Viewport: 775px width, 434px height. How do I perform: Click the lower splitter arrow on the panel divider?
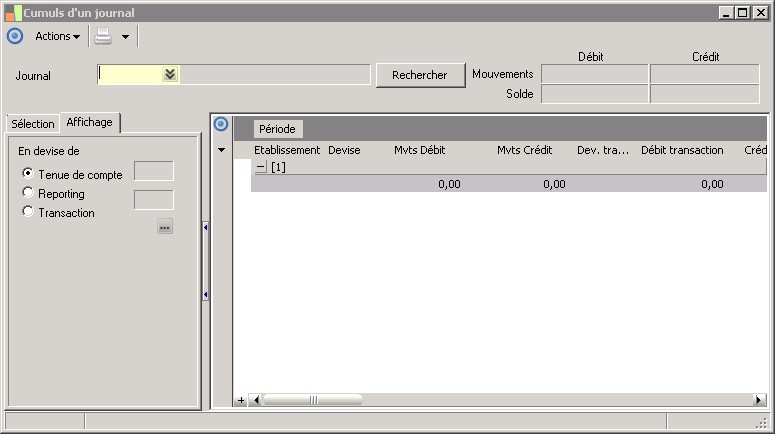click(205, 295)
